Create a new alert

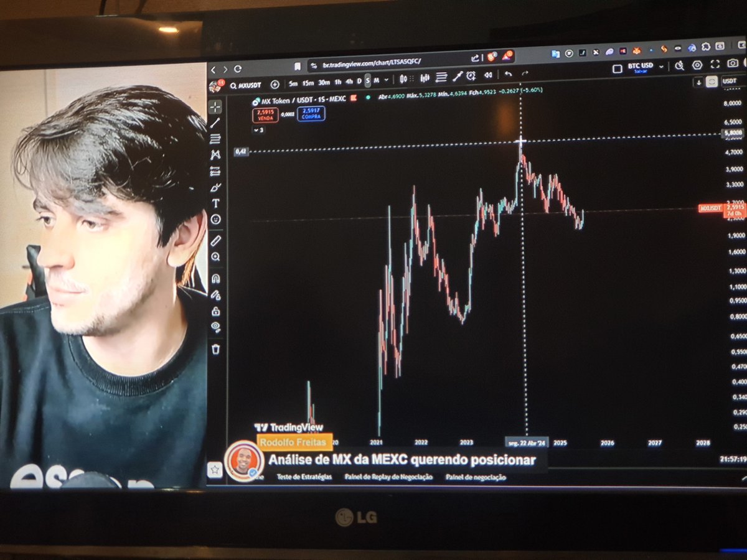coord(471,76)
